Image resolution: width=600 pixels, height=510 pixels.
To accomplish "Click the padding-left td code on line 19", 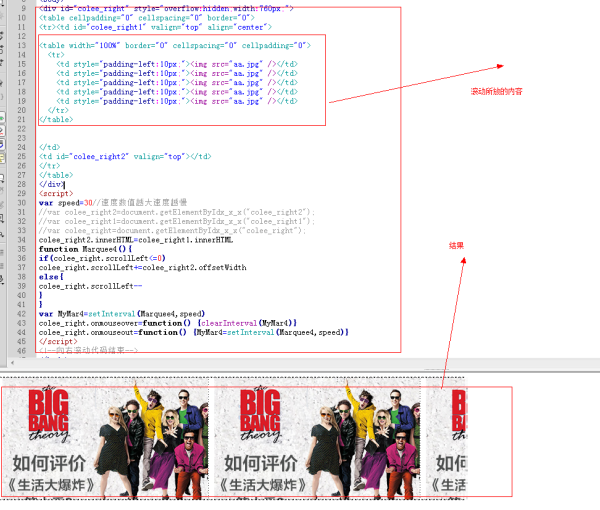I will pos(177,101).
